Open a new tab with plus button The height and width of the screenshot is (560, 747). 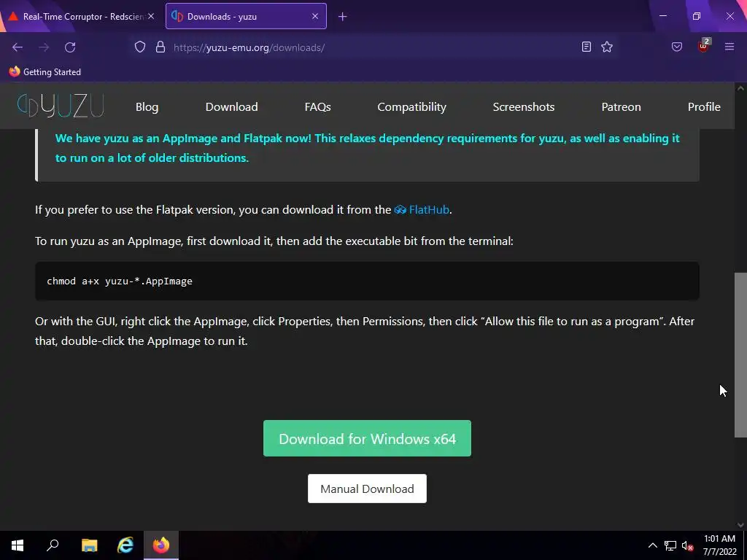coord(343,17)
